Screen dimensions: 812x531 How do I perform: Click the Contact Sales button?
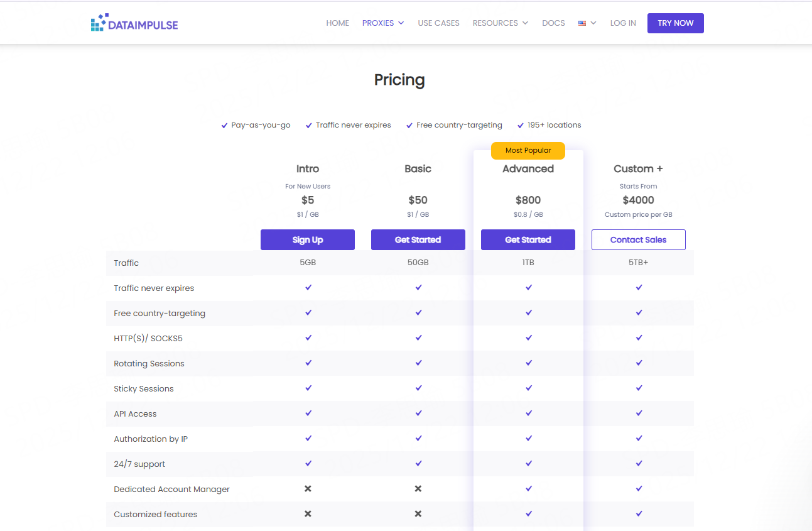[x=638, y=240]
